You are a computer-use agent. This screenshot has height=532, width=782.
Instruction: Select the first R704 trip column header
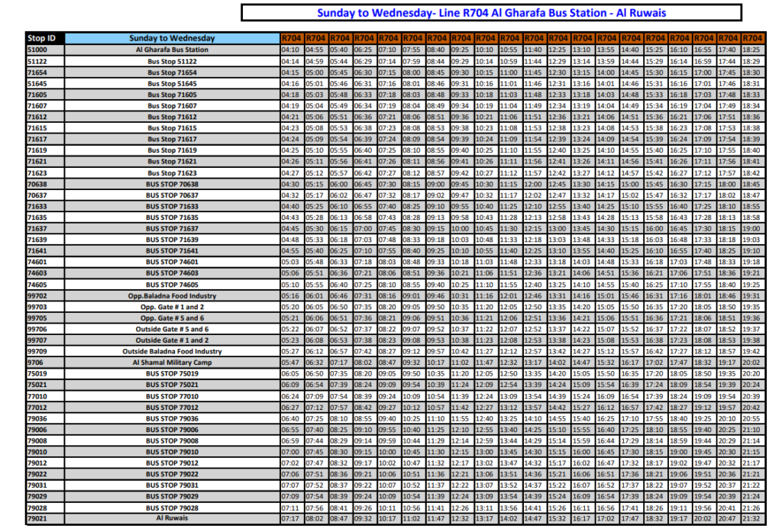point(290,38)
